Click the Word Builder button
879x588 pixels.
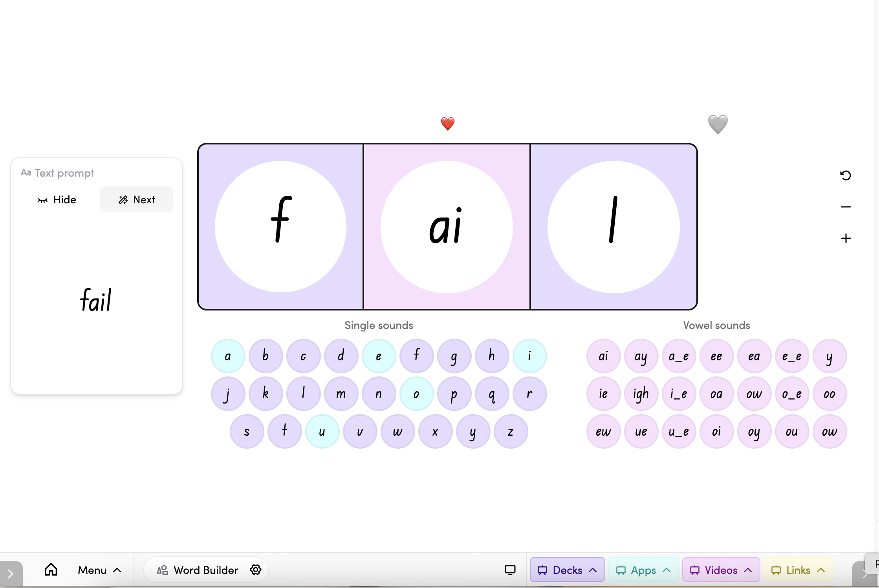(199, 570)
